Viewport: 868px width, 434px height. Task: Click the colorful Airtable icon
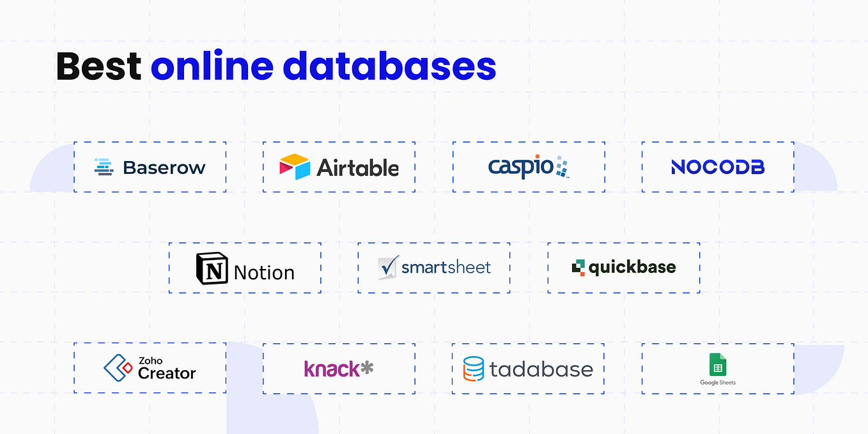click(291, 167)
